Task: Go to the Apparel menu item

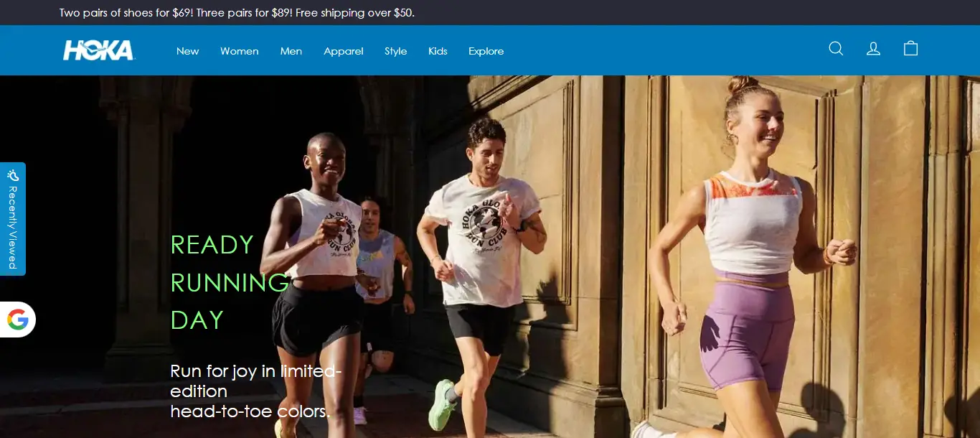Action: click(343, 51)
